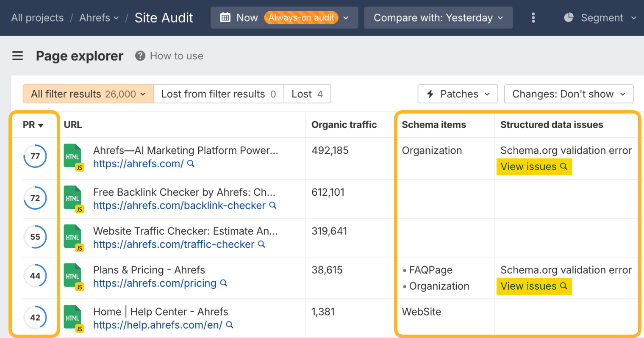Click the lightning bolt icon in Patches
644x338 pixels.
pos(430,94)
